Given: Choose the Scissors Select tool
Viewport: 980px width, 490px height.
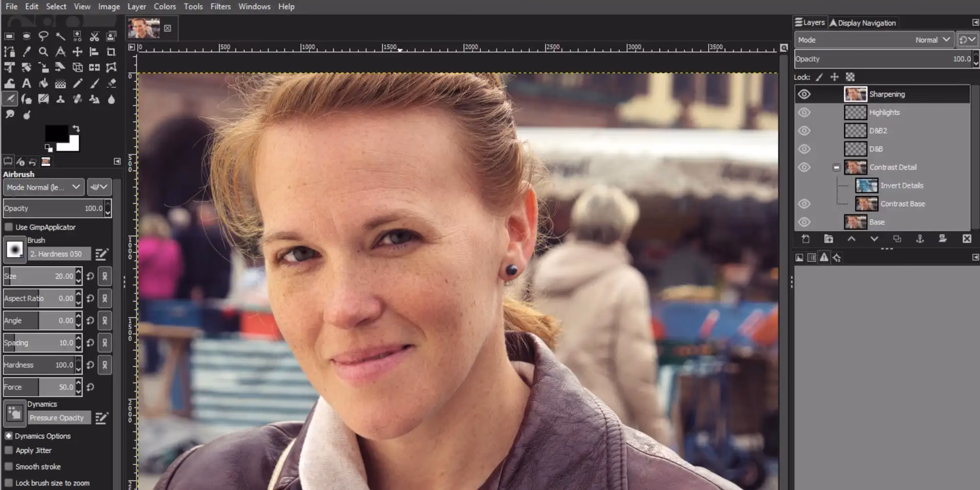Looking at the screenshot, I should click(x=94, y=36).
